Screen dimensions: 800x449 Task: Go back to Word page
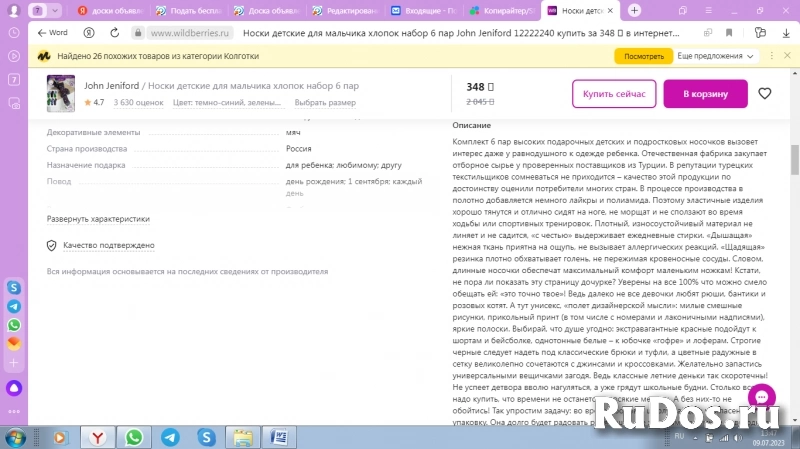click(x=53, y=33)
